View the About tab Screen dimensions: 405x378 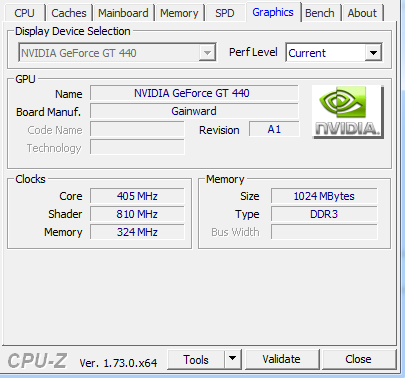point(362,13)
